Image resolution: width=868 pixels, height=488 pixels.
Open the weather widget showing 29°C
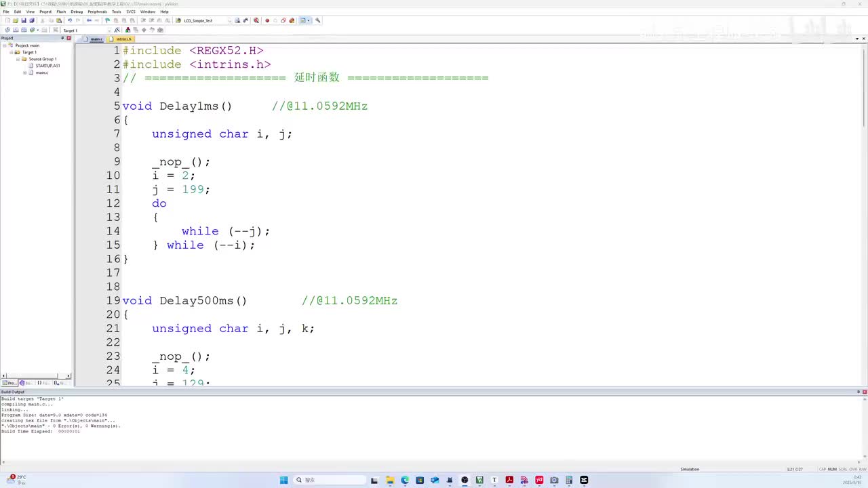point(17,479)
